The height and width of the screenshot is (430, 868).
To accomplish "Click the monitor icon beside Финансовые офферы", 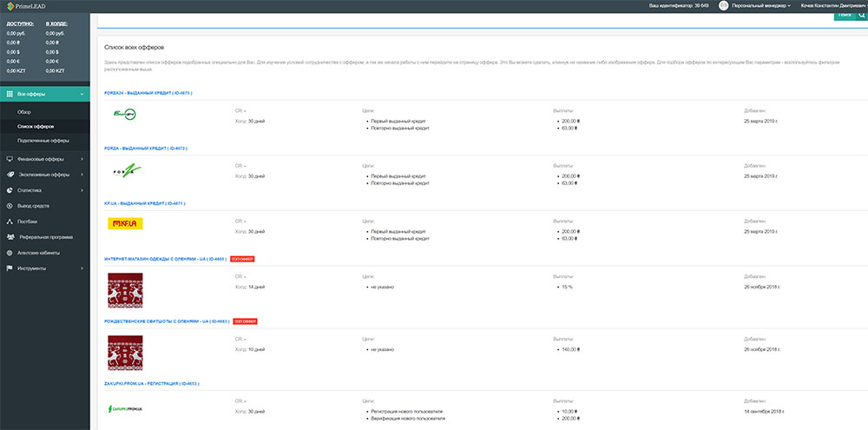I will tap(10, 159).
